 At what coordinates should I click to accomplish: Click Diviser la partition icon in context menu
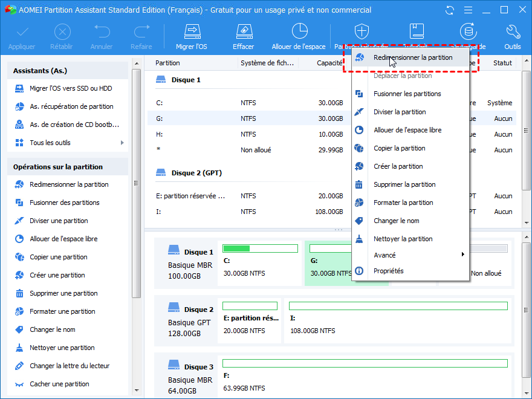coord(359,112)
